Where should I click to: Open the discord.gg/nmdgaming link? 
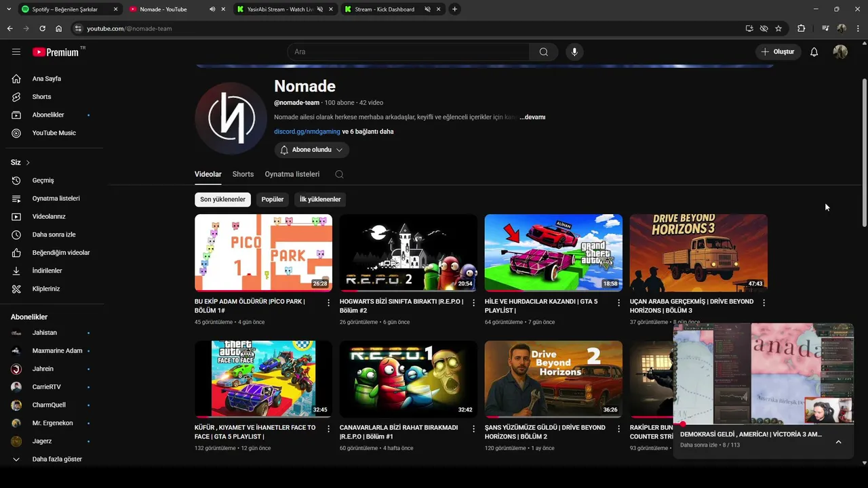point(307,131)
